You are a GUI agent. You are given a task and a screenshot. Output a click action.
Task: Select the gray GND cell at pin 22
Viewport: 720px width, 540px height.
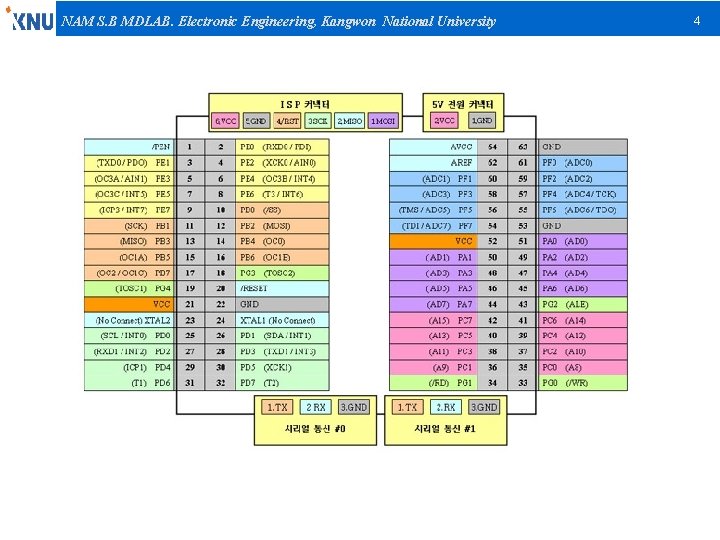282,304
